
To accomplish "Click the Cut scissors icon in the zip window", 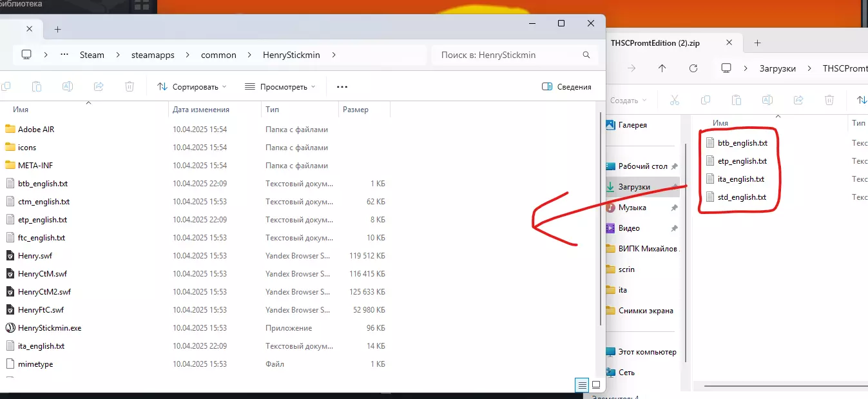I will (x=675, y=100).
